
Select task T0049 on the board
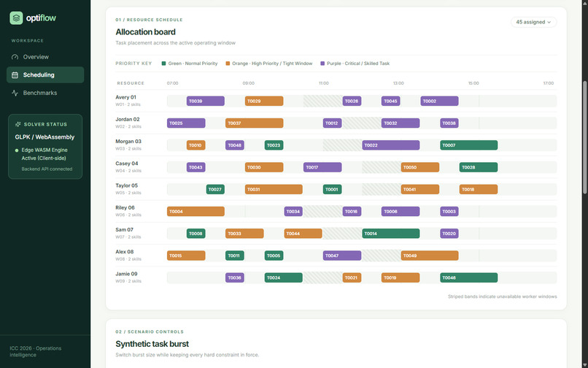point(430,256)
